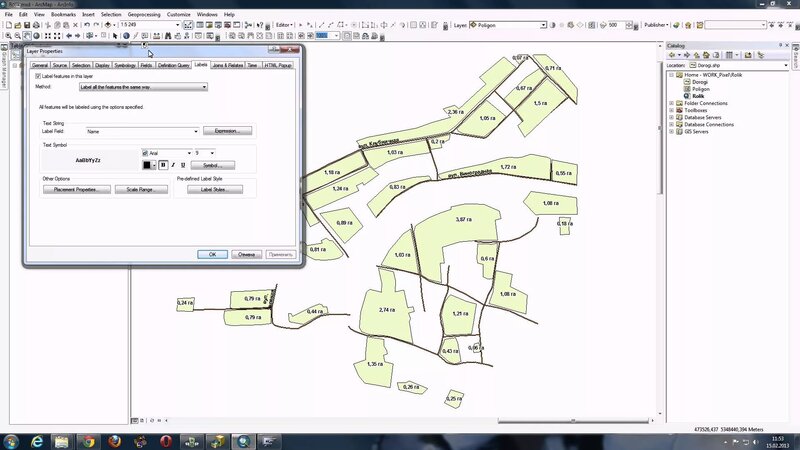Switch to the Definition Query tab
Image resolution: width=800 pixels, height=450 pixels.
pyautogui.click(x=173, y=65)
